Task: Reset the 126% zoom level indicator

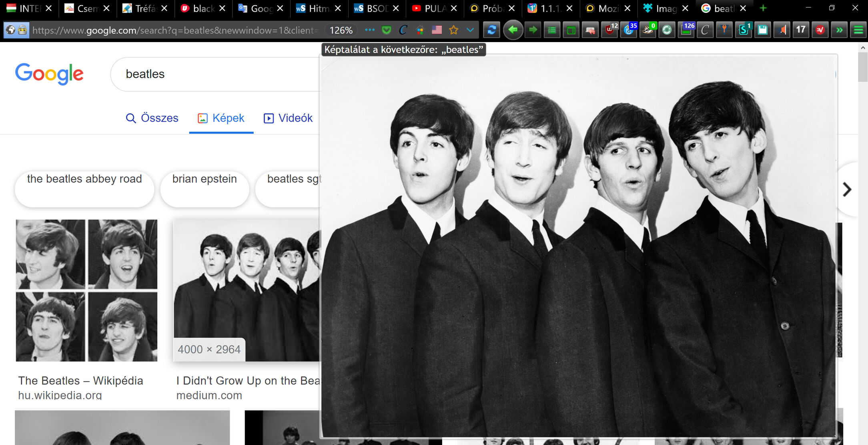Action: pos(341,30)
